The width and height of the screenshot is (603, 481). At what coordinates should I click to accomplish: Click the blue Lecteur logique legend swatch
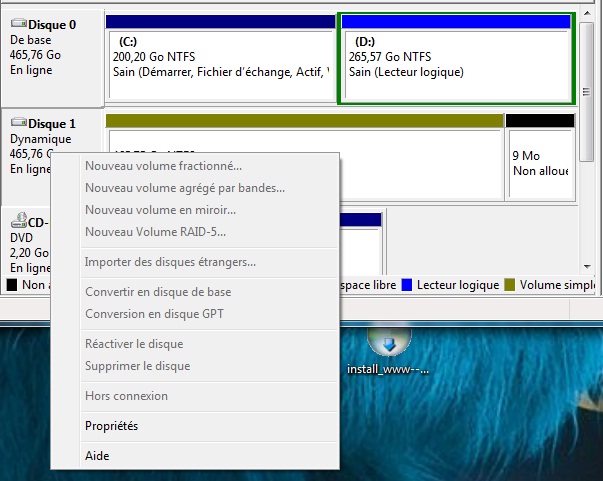(x=406, y=285)
